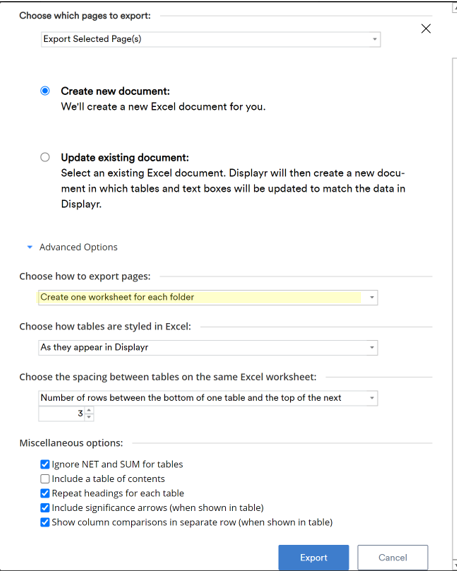Screen dimensions: 457x571
Task: Enable Include a table of contents
Action: pos(45,479)
